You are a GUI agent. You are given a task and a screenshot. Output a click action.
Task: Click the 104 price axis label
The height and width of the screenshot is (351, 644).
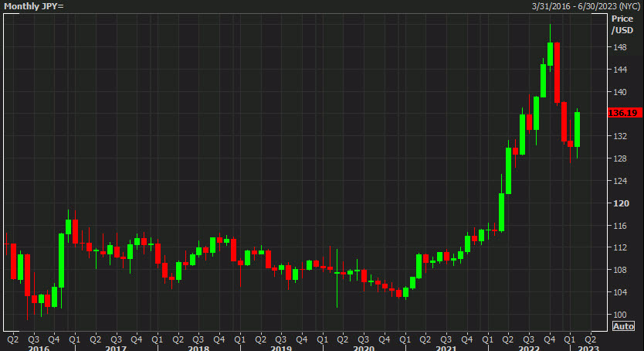point(620,292)
